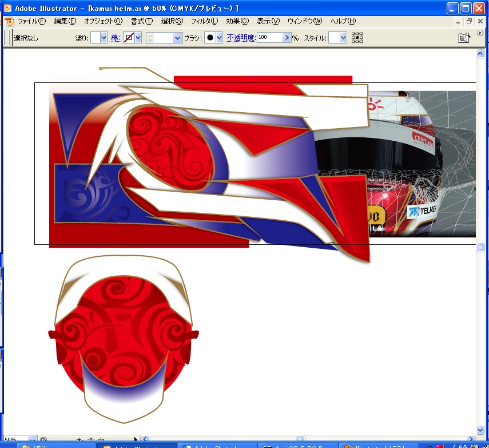Restore the document window with inner restore button

469,21
